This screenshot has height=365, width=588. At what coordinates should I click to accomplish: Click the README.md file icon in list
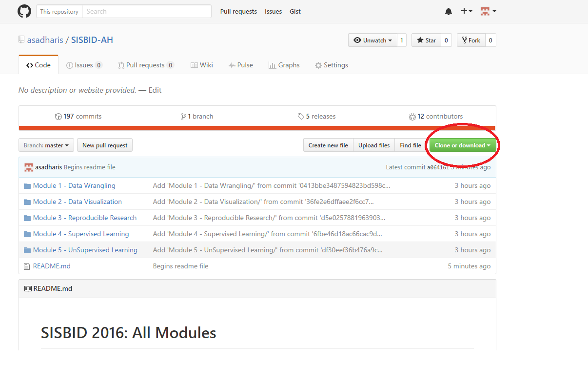(x=27, y=266)
